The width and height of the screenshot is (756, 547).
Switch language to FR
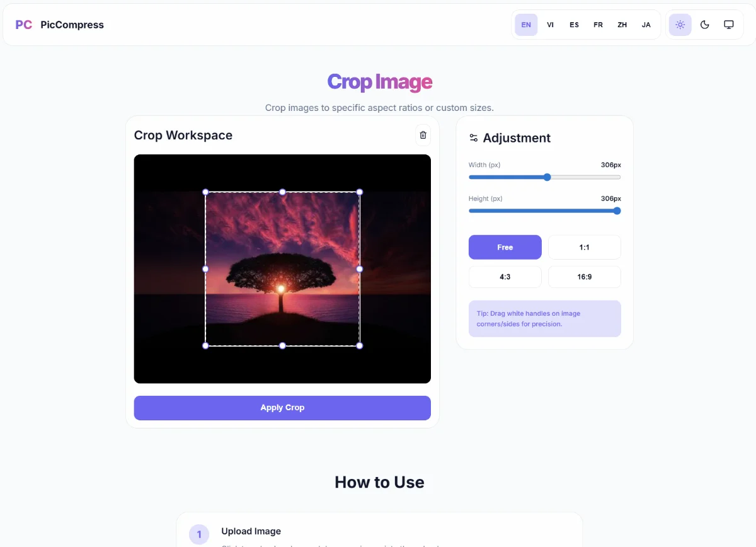598,25
